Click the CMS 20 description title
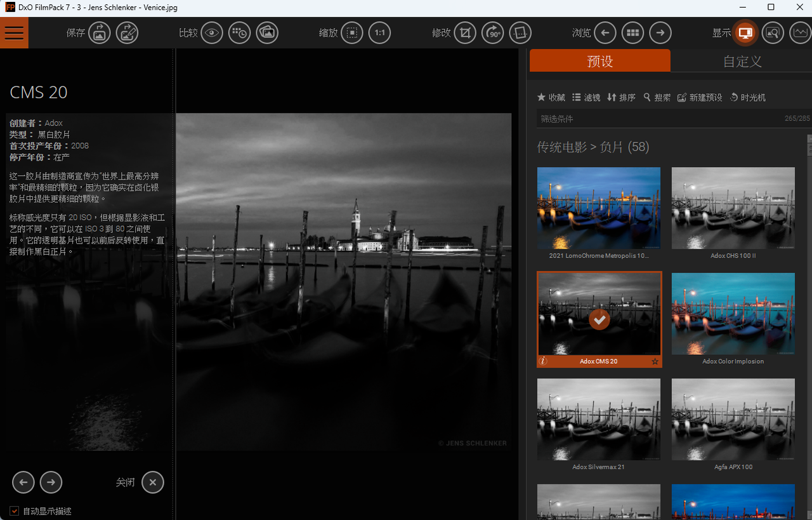Screen dimensions: 812x520 click(39, 92)
